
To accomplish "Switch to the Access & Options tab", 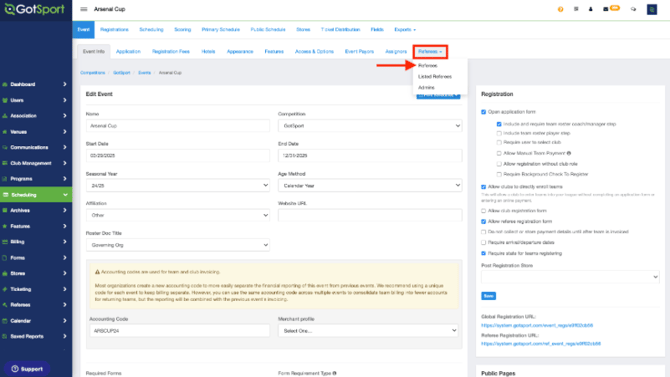I will click(x=314, y=51).
